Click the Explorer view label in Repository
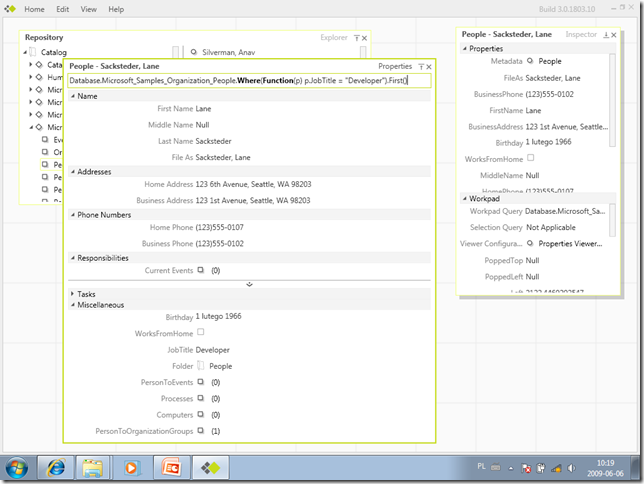 tap(333, 37)
